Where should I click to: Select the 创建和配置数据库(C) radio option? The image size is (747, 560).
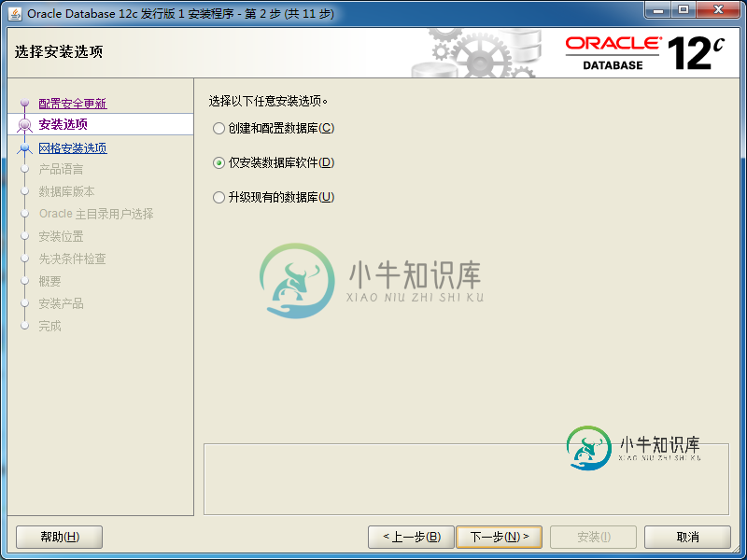[274, 128]
